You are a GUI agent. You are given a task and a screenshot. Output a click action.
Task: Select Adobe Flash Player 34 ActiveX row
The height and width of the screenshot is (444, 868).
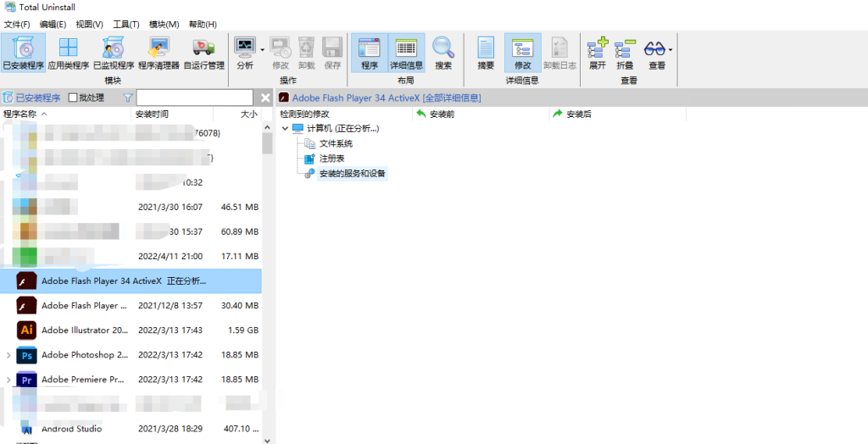click(131, 281)
